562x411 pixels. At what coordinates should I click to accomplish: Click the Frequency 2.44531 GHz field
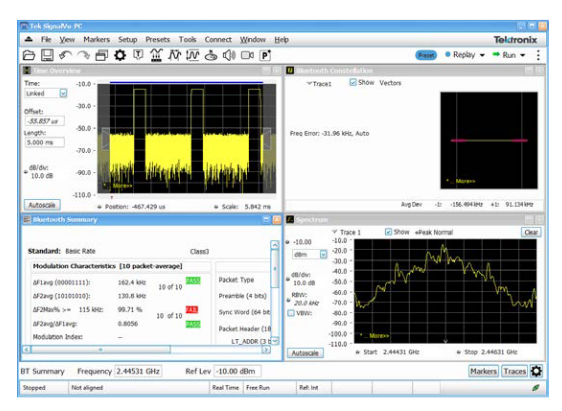click(x=138, y=371)
